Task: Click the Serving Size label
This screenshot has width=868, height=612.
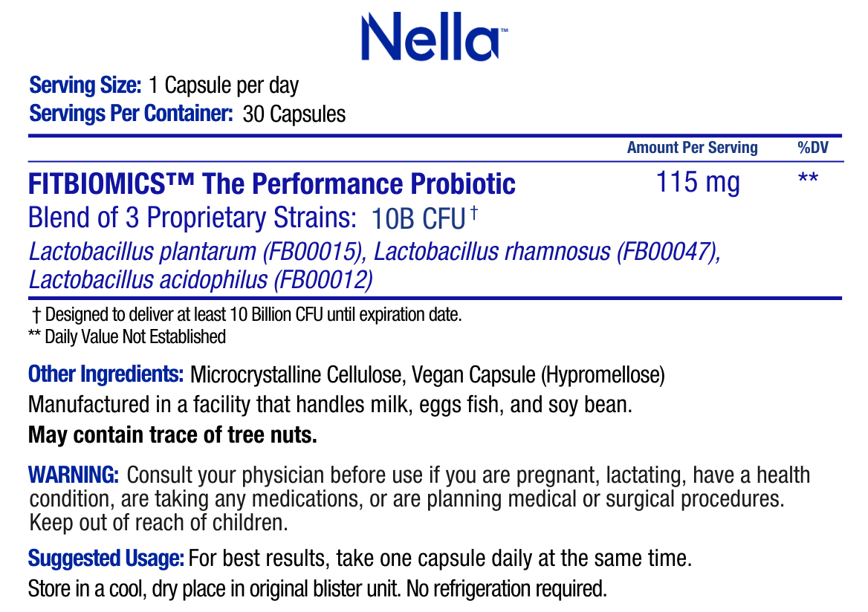Action: coord(85,86)
